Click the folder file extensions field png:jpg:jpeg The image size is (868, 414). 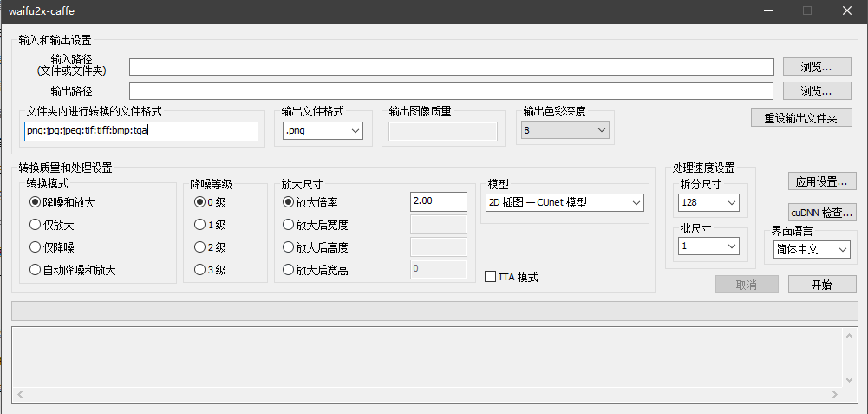(x=141, y=131)
